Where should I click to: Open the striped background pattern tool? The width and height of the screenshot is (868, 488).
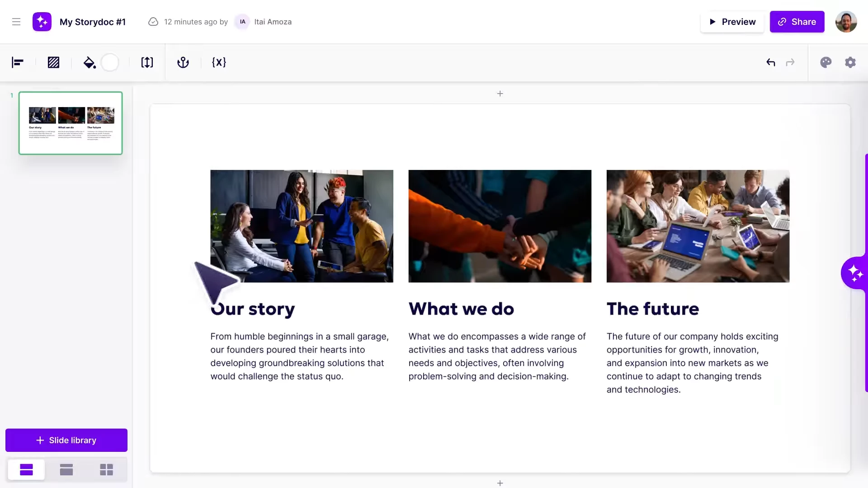[x=53, y=62]
